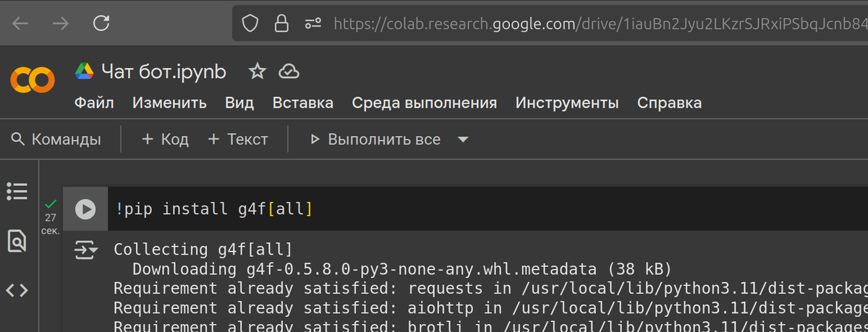Open the code snippets sidebar panel
The width and height of the screenshot is (868, 332).
coord(17,290)
